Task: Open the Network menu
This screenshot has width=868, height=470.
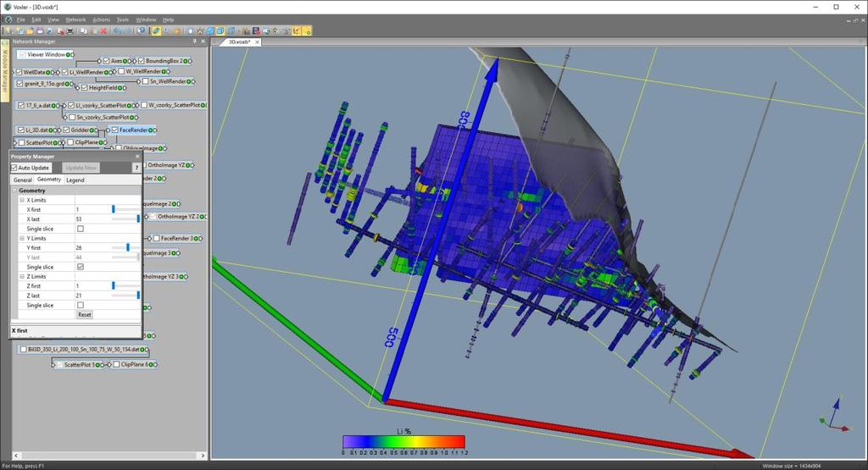Action: 75,19
